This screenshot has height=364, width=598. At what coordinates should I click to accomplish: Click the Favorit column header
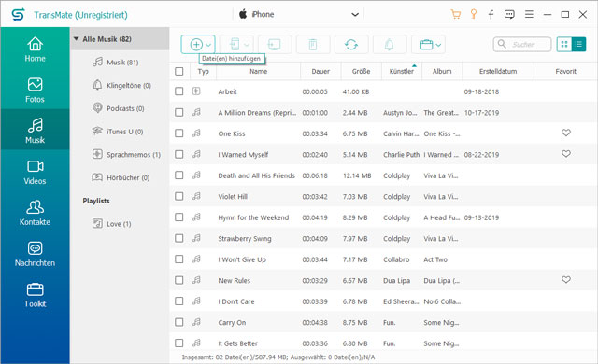(565, 71)
